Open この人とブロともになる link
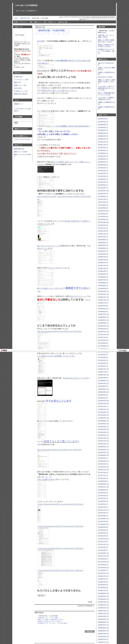Screen dimensions: 129x644 22,139
